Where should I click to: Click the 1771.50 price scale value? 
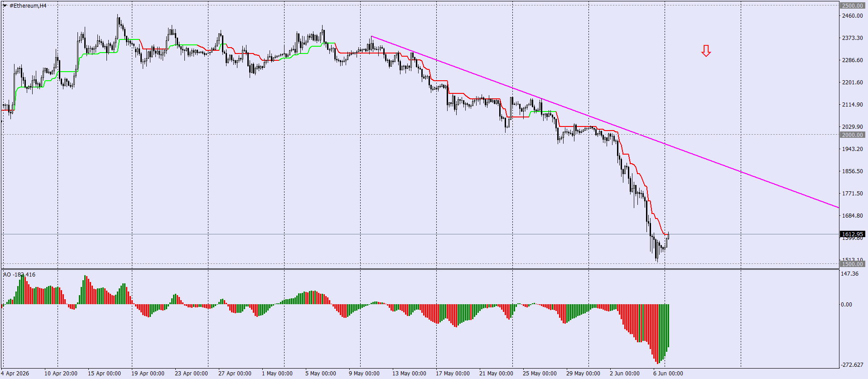[x=853, y=194]
